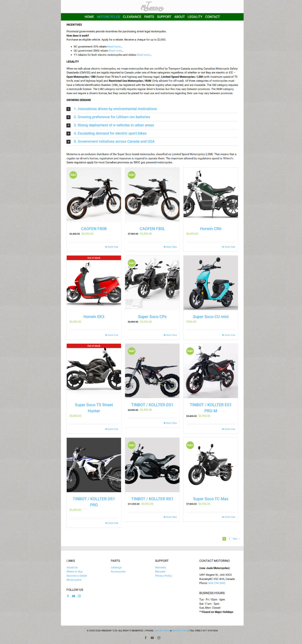Viewport: 302px width, 644px height.
Task: Open the Instagram icon under Follow Us
Action: [79, 596]
